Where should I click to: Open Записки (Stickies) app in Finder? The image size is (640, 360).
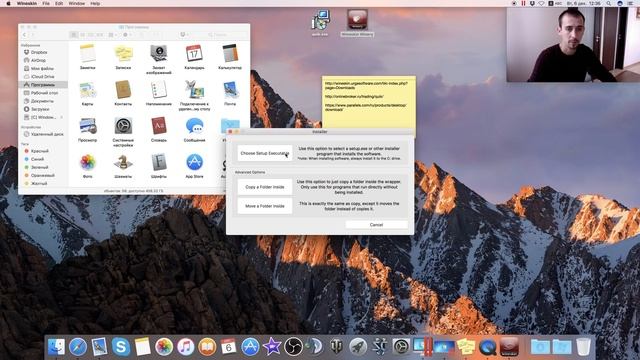[x=123, y=57]
